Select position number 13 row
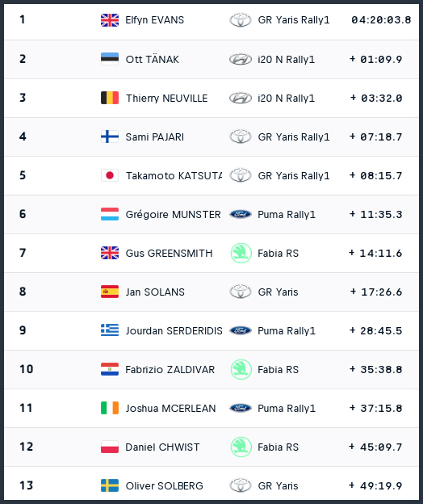The width and height of the screenshot is (423, 504). point(211,485)
